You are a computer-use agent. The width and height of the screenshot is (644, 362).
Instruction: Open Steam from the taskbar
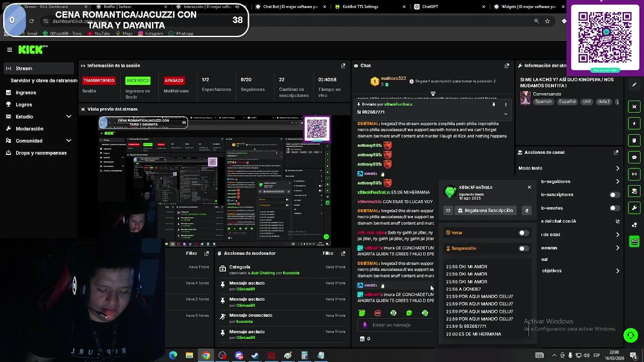tap(255, 355)
